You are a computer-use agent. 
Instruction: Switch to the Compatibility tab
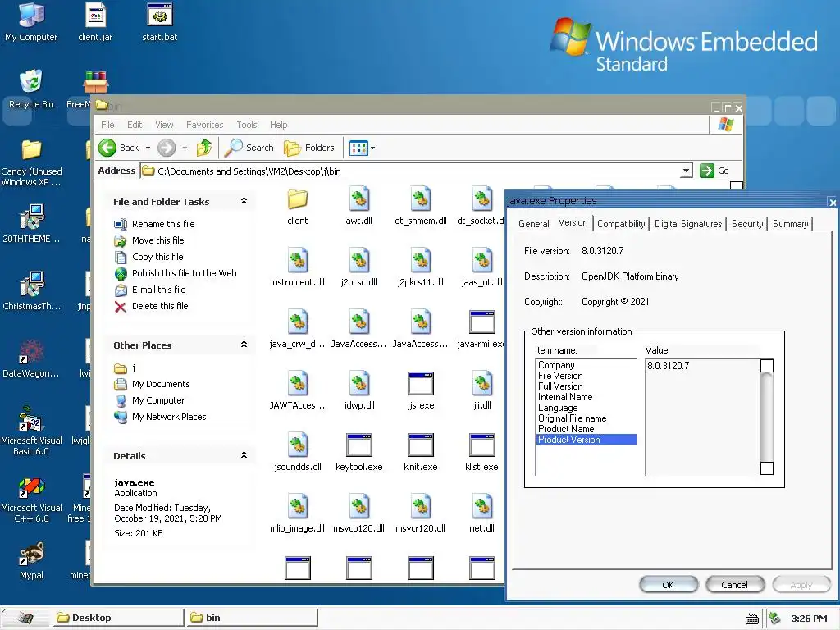pos(621,224)
